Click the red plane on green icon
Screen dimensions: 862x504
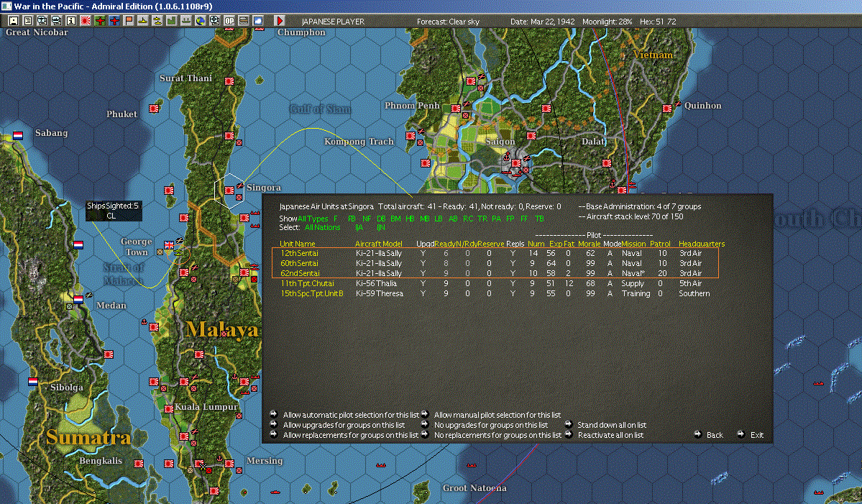100,21
